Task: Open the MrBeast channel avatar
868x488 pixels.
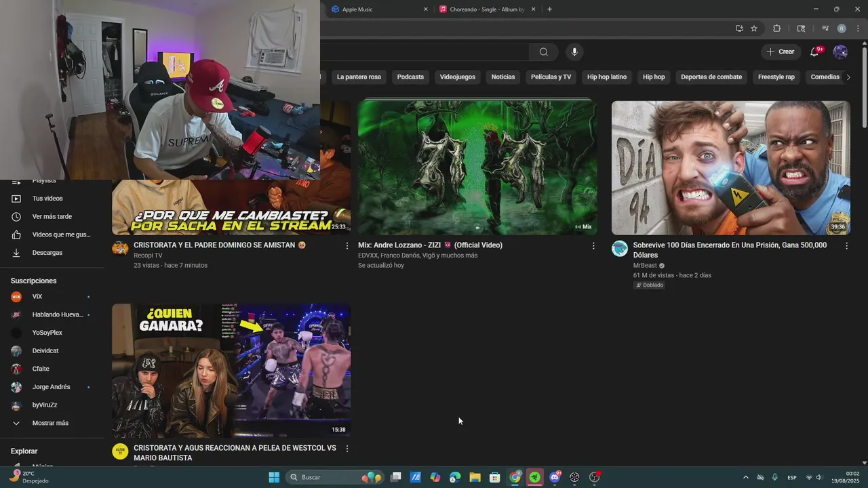Action: coord(620,248)
